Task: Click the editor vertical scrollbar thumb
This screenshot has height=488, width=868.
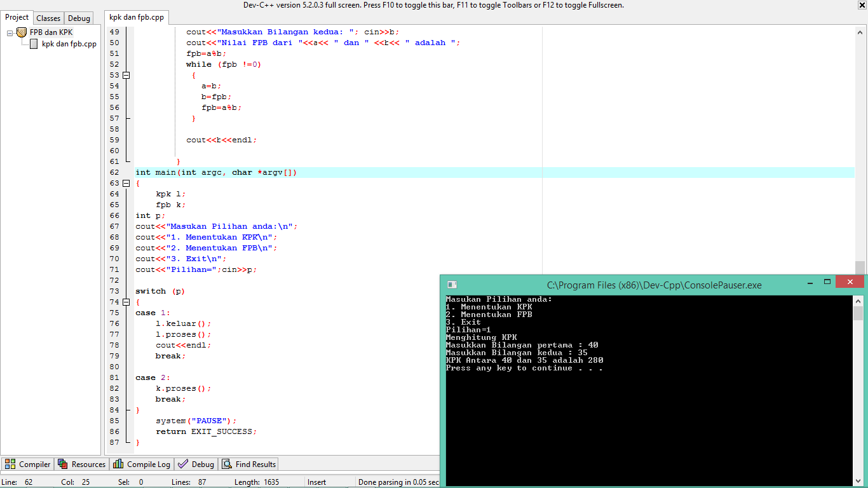Action: pyautogui.click(x=860, y=268)
